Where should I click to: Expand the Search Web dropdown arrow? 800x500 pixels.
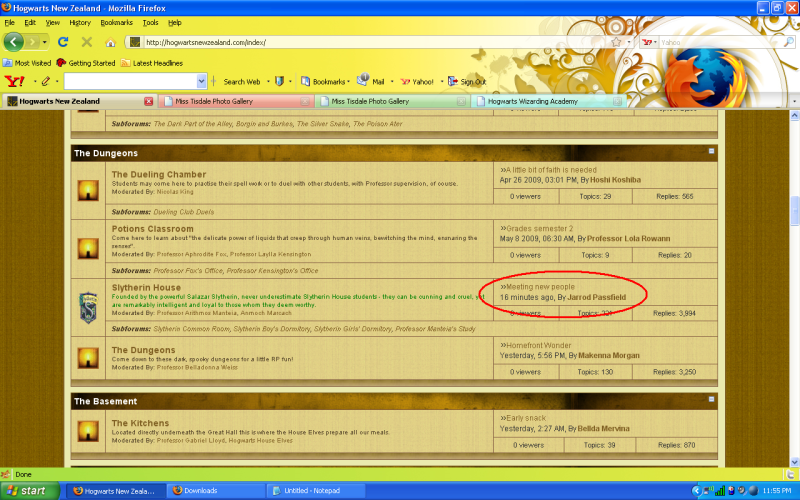(268, 82)
